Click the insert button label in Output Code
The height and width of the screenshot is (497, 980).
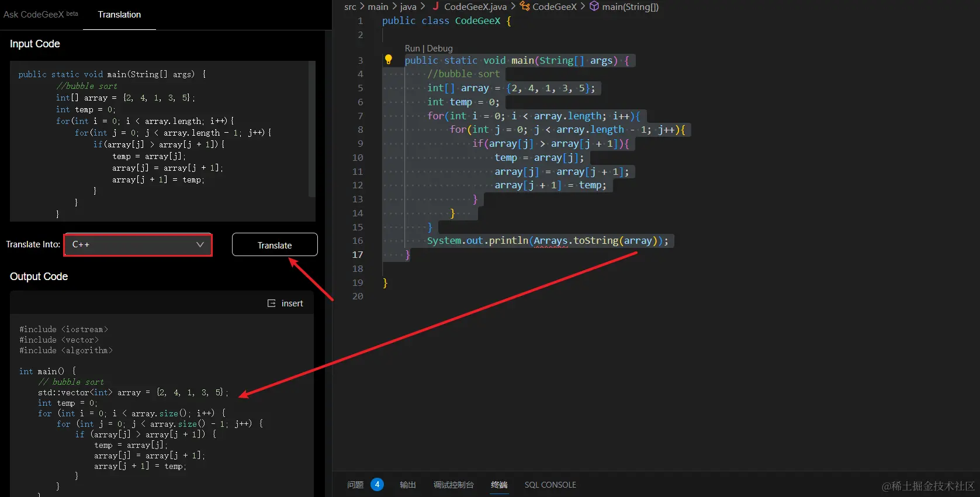[x=292, y=303]
